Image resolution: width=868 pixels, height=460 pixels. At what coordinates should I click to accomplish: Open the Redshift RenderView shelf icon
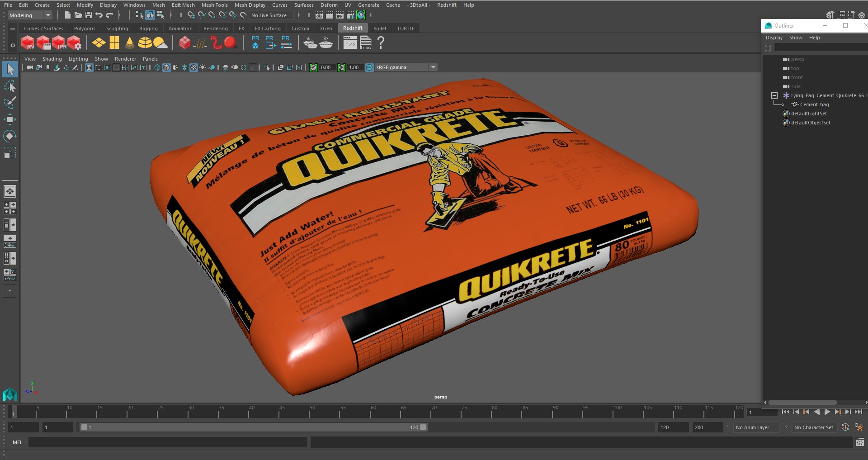[28, 43]
